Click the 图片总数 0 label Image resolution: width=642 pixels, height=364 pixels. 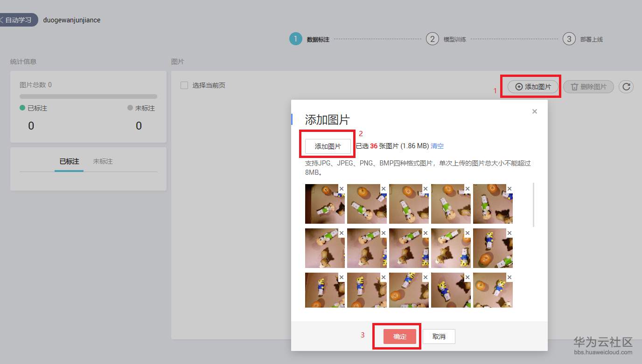[x=35, y=85]
